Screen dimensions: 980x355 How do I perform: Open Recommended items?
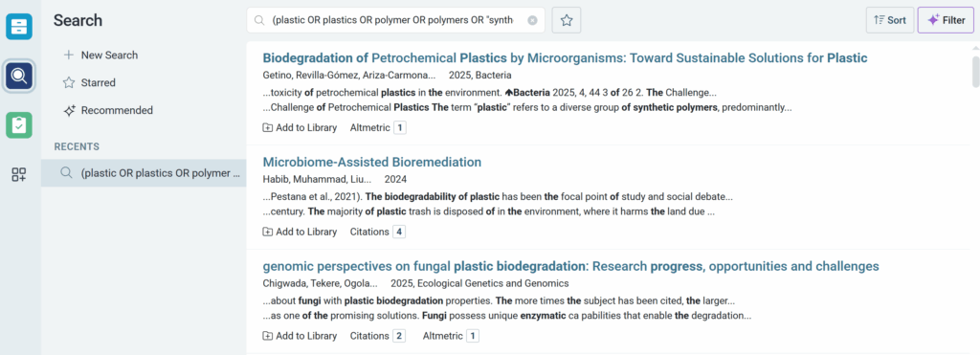tap(108, 110)
